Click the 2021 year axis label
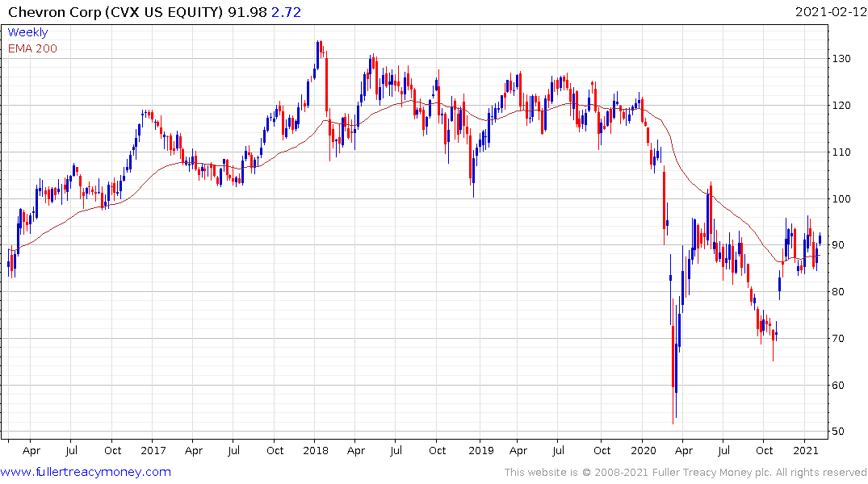 coord(806,450)
